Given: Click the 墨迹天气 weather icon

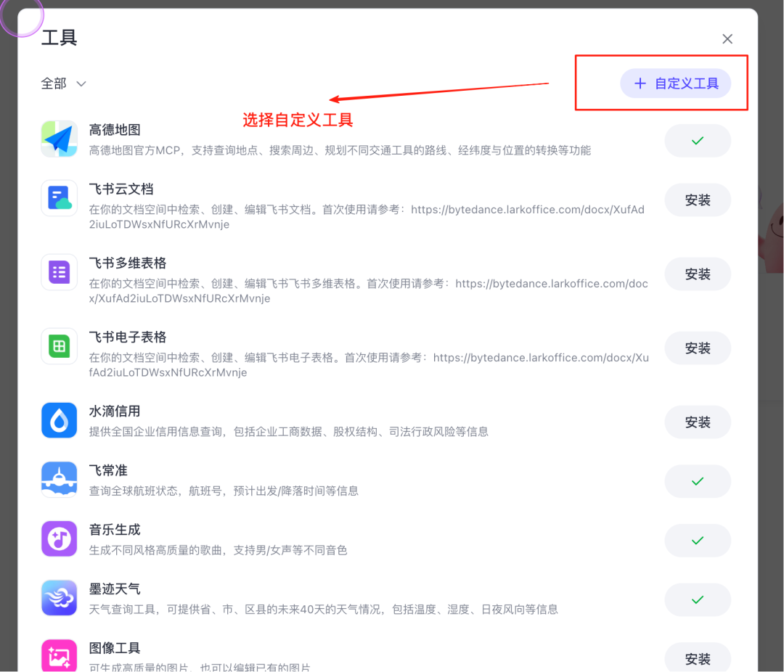Looking at the screenshot, I should pyautogui.click(x=59, y=598).
